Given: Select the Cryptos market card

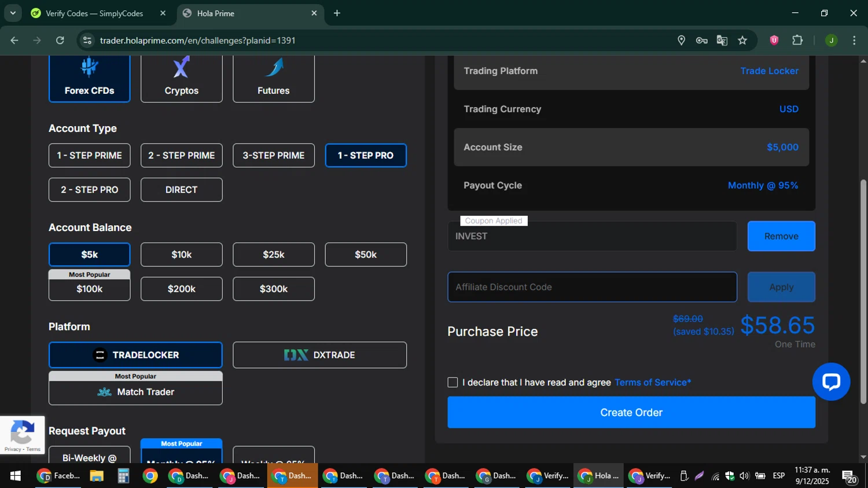Looking at the screenshot, I should (x=181, y=79).
